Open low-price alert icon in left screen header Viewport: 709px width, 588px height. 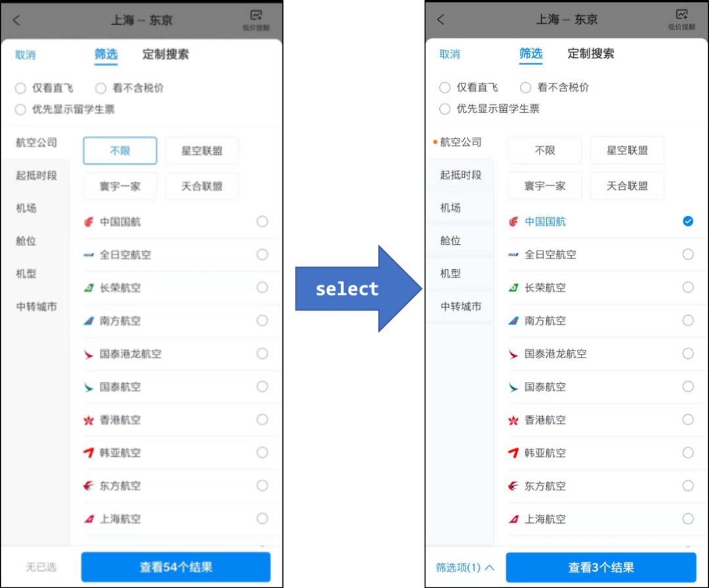coord(256,20)
